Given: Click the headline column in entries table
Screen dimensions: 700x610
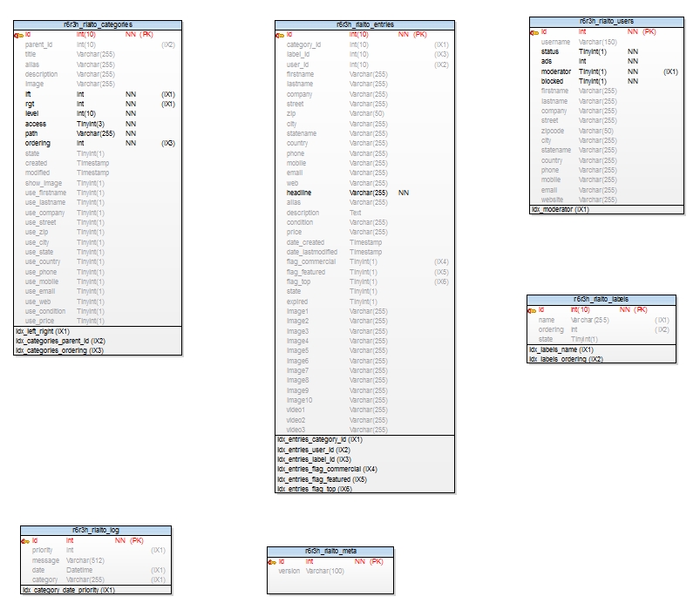Looking at the screenshot, I should [x=299, y=193].
